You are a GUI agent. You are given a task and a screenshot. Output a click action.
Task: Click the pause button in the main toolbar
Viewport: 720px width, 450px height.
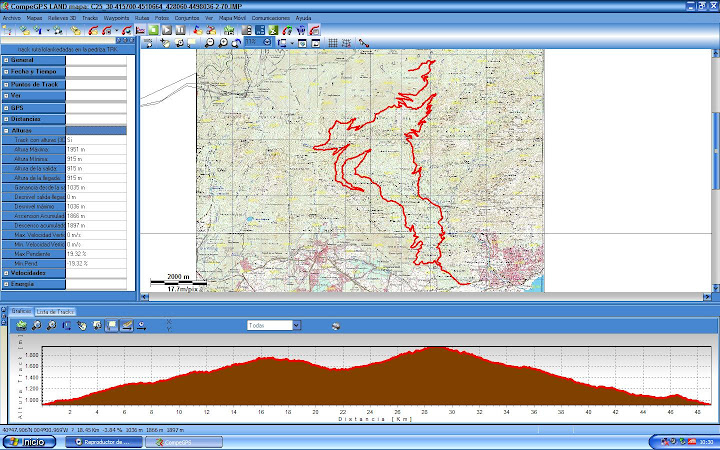coord(179,30)
